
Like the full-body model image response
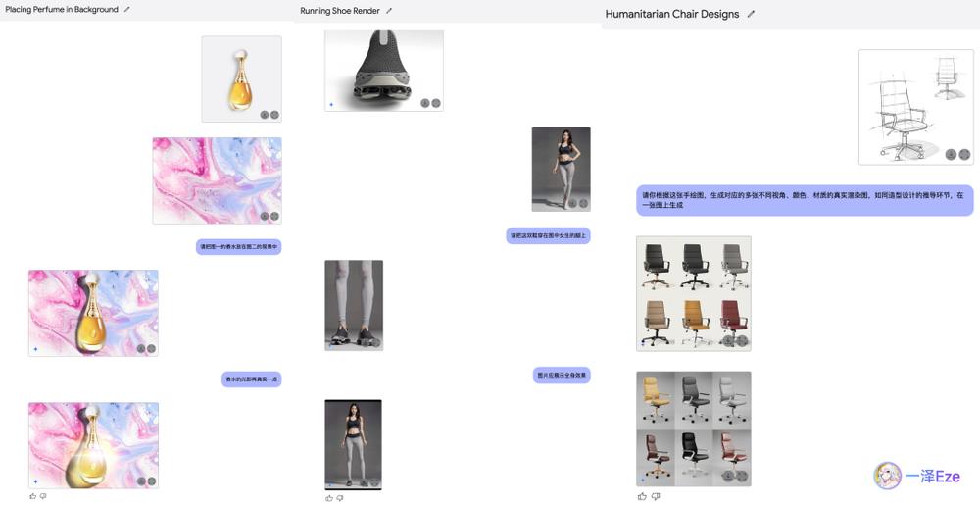click(x=328, y=498)
